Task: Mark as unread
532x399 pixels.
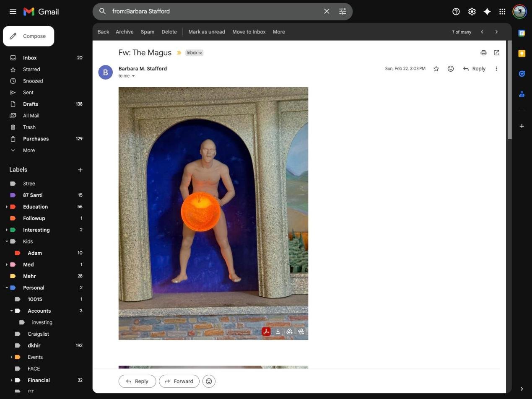Action: [207, 32]
